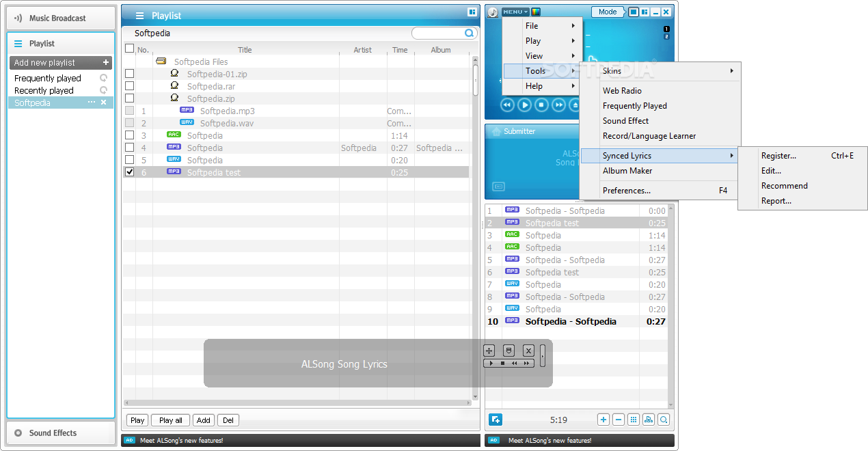Skip forward with the round fast-forward button
Viewport: 868px width, 451px height.
tap(559, 105)
